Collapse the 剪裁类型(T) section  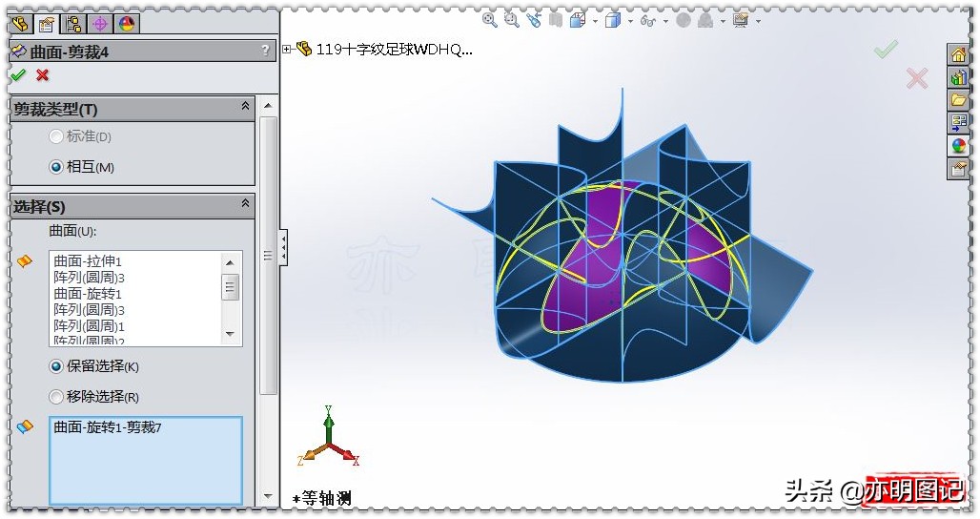point(246,106)
